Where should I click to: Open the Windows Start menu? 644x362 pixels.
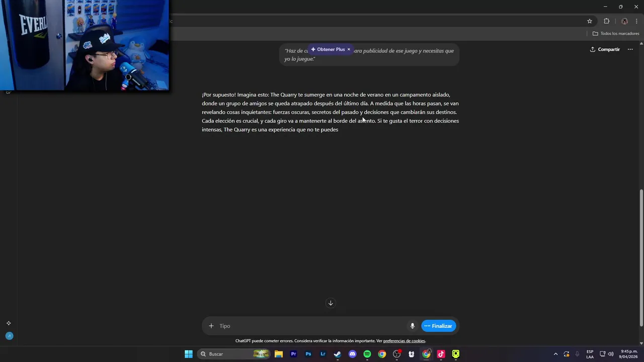point(189,354)
